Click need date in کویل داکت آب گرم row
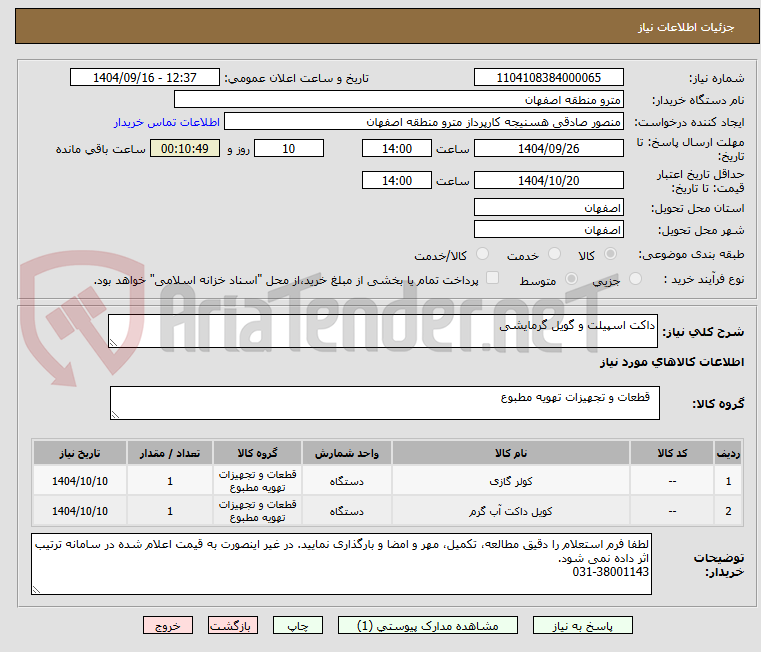Screen dimensions: 761x652 point(80,511)
